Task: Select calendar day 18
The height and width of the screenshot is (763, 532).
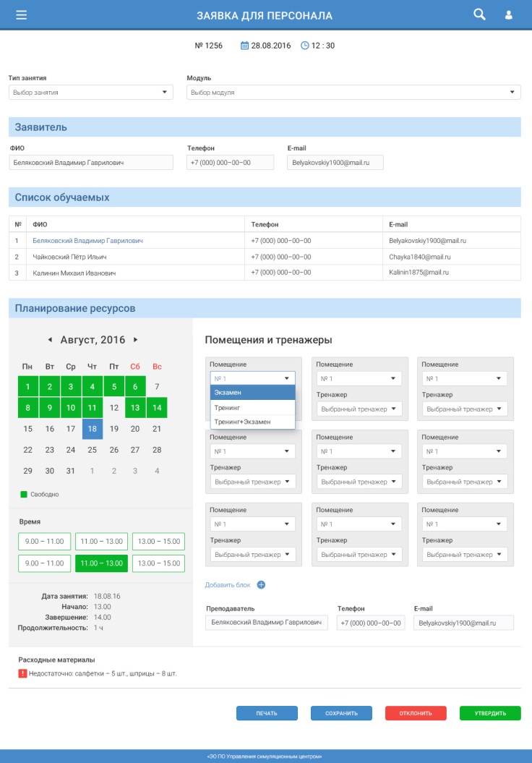Action: [x=92, y=429]
